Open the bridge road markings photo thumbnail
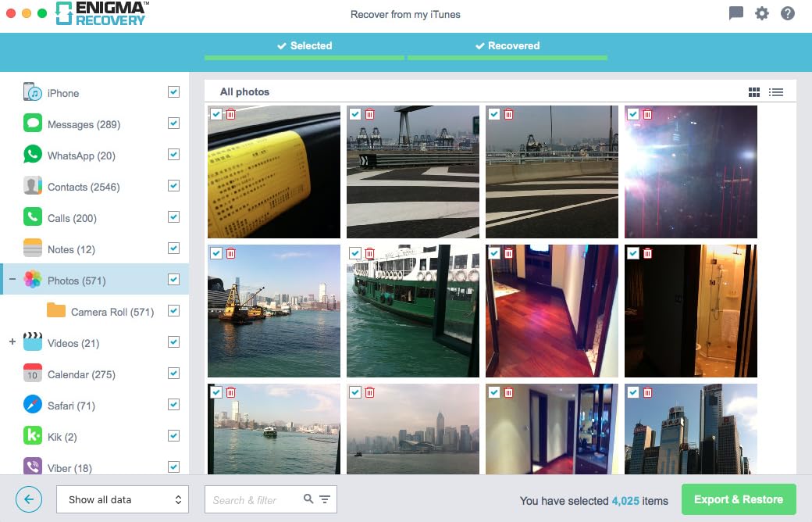This screenshot has width=812, height=522. [413, 172]
